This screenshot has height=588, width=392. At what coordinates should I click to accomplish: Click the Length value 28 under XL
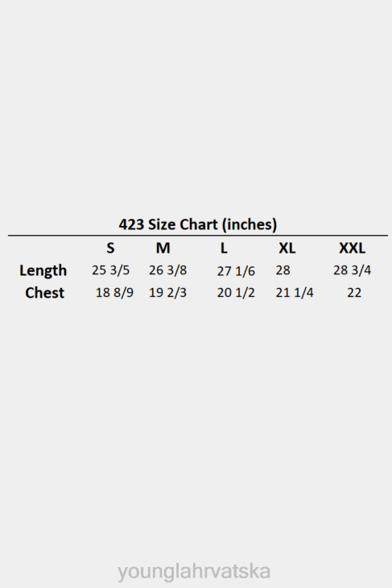[x=283, y=270]
